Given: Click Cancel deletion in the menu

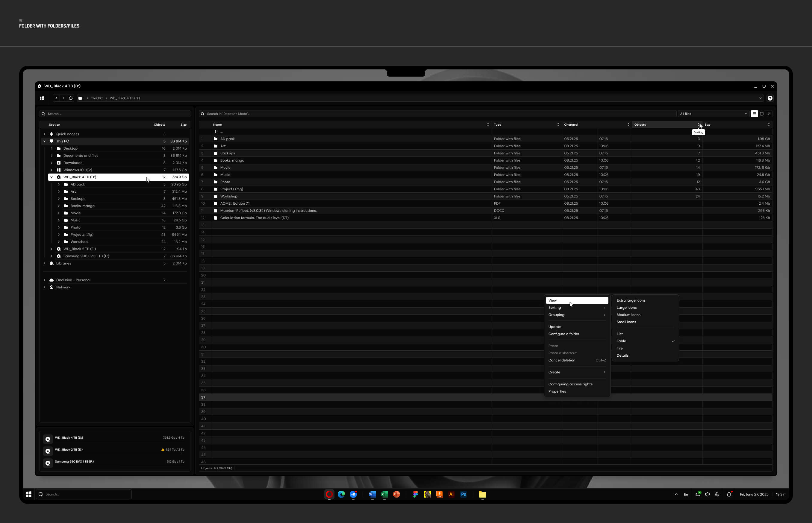Looking at the screenshot, I should pyautogui.click(x=562, y=360).
